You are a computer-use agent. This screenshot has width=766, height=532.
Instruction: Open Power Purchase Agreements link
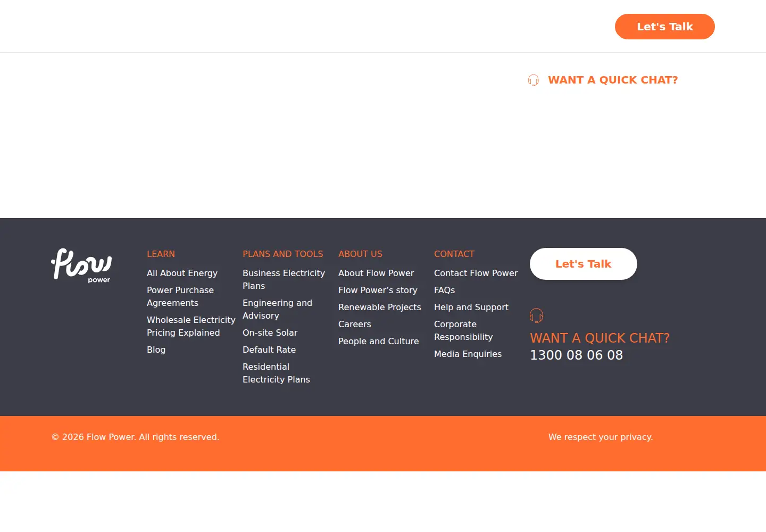pos(180,296)
